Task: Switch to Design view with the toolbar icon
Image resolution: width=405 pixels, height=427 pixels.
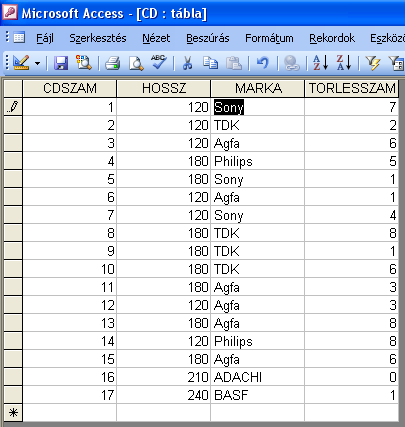Action: pos(21,62)
